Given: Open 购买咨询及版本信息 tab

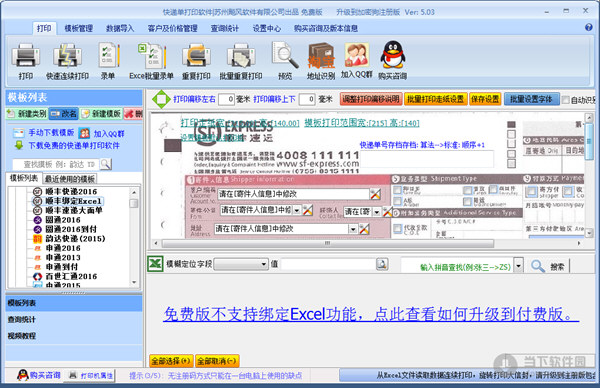Looking at the screenshot, I should pyautogui.click(x=326, y=28).
